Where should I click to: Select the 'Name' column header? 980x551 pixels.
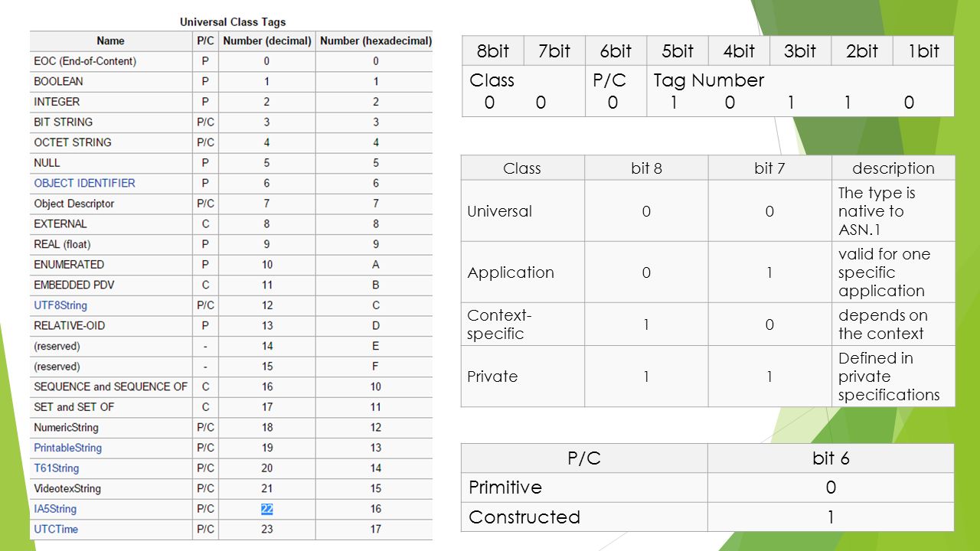111,41
